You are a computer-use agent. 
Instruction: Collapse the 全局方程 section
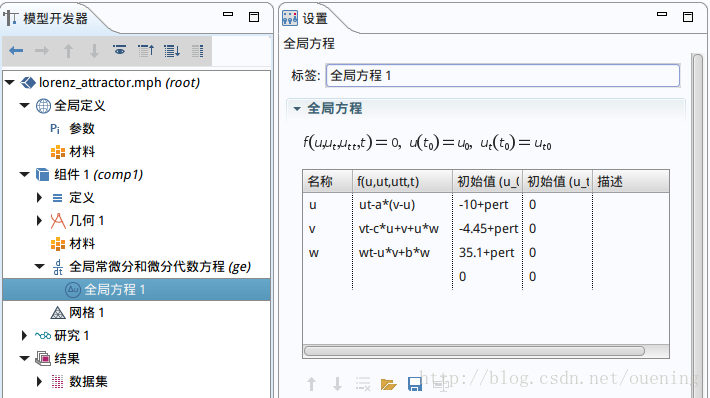pyautogui.click(x=297, y=109)
